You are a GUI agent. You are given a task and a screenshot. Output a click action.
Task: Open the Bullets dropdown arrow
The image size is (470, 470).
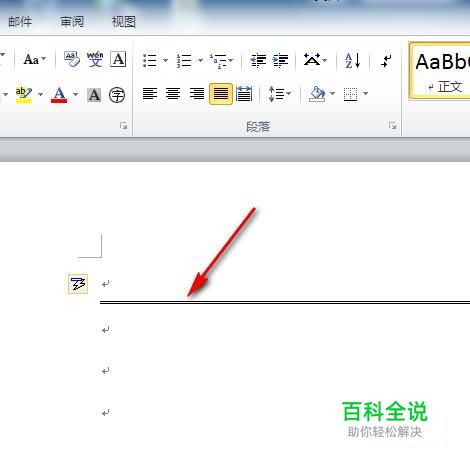[165, 61]
